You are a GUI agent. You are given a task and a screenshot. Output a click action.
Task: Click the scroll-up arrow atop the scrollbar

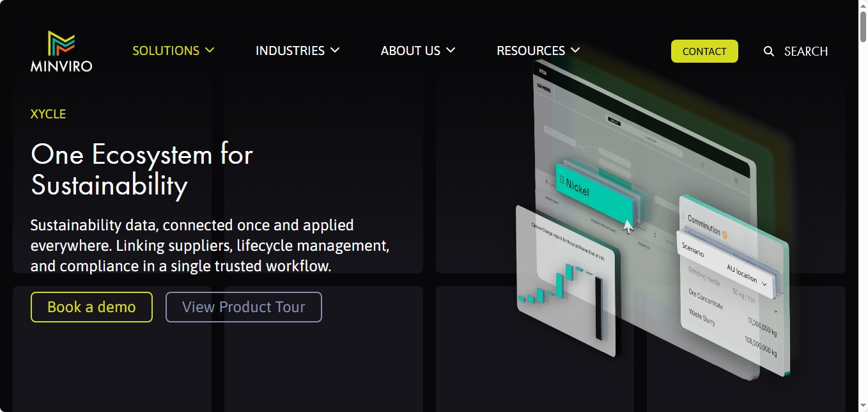coord(863,6)
